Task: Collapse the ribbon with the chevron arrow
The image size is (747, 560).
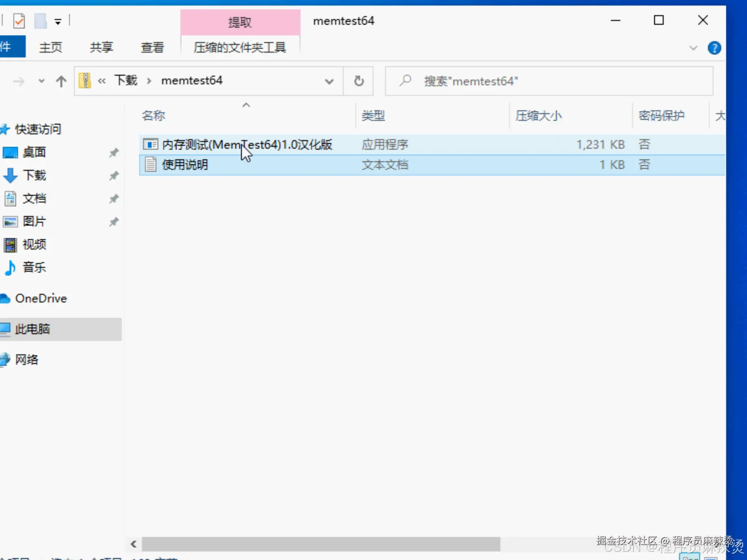Action: [x=694, y=48]
